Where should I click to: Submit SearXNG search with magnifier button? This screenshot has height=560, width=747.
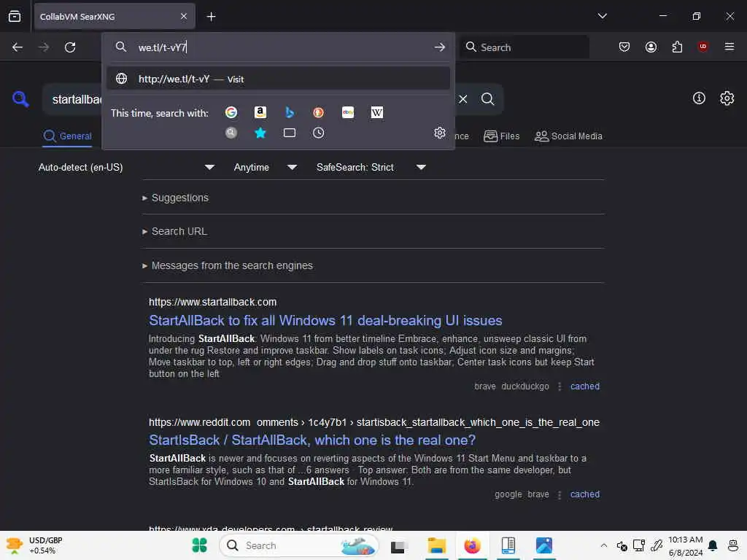[487, 99]
